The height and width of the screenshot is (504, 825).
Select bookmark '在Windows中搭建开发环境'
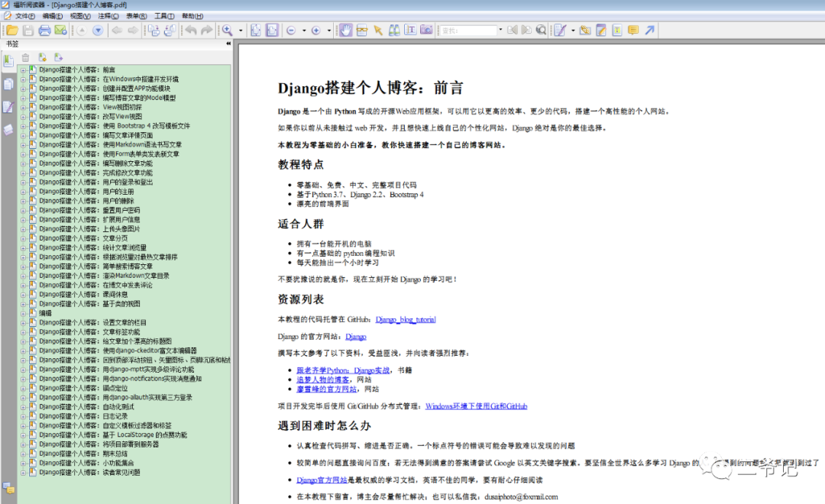tap(109, 79)
